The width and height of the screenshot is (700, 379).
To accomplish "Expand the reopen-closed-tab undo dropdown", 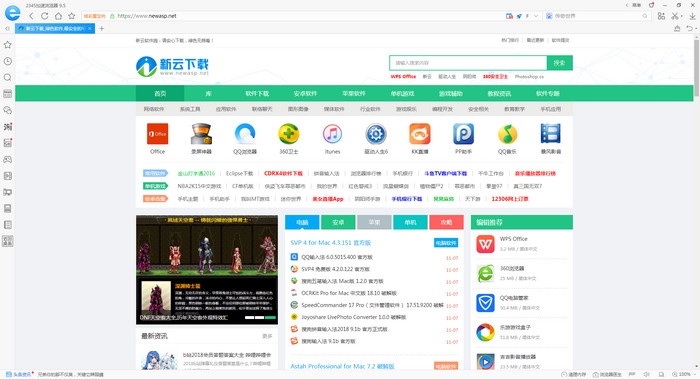I will (x=696, y=29).
